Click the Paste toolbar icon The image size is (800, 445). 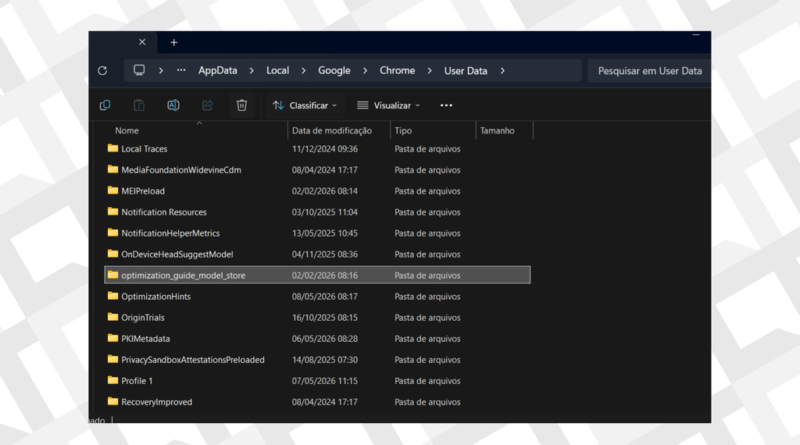(x=139, y=105)
